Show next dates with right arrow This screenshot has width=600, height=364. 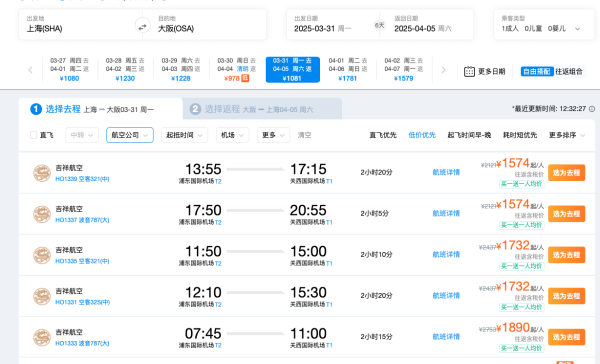[x=443, y=70]
